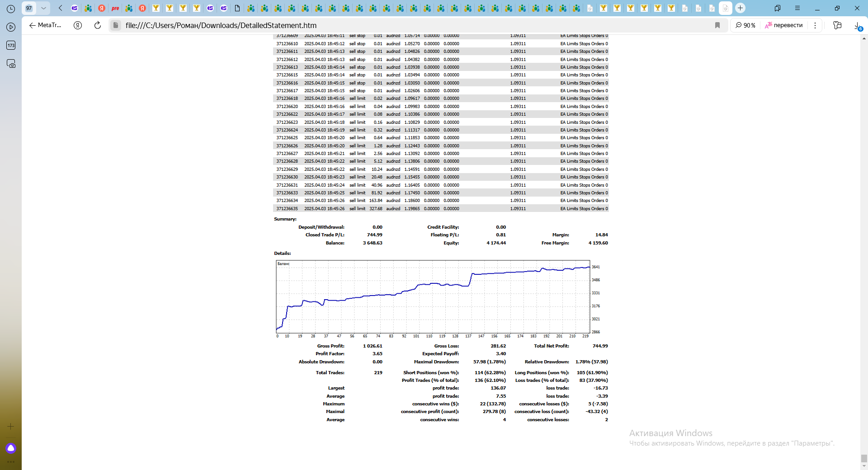Click the 'Summary:' heading
The image size is (868, 470).
pos(285,219)
